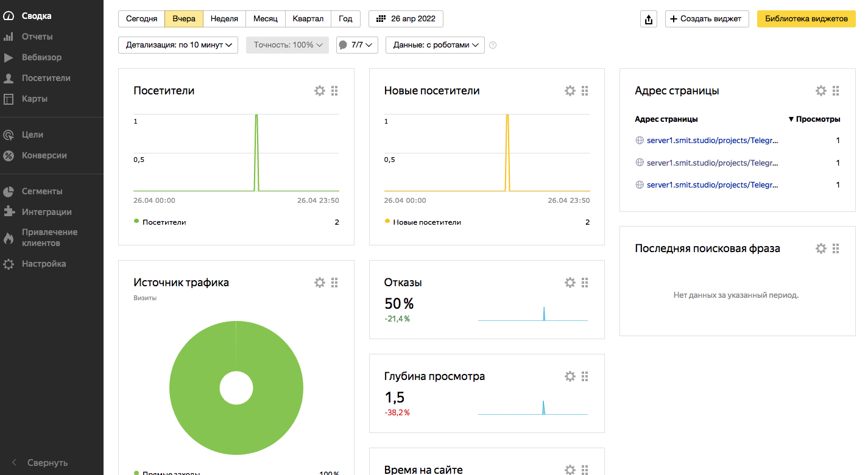Viewport: 868px width, 475px height.
Task: Click gear icon on Глубина просмотра widget
Action: tap(570, 376)
